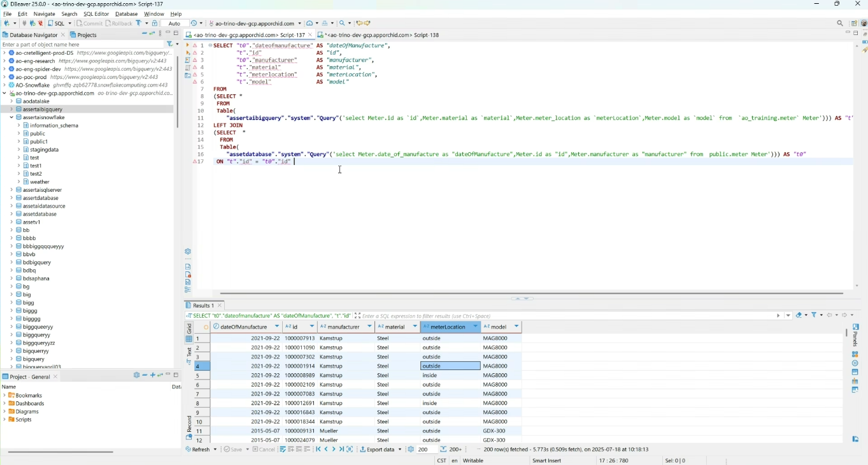
Task: Open the meterLocation column filter dropdown
Action: coord(476,327)
